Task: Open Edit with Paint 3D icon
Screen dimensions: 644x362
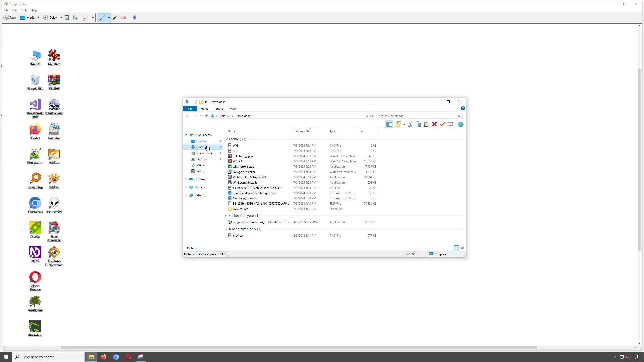Action: 135,18
